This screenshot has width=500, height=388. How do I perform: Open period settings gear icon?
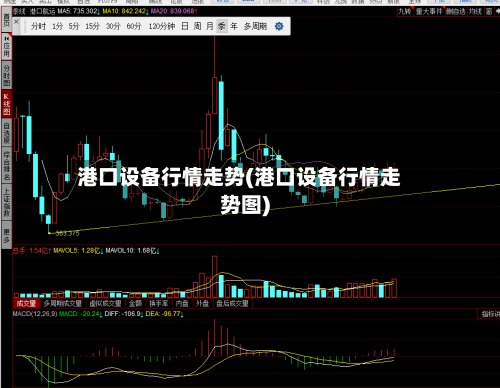coord(279,26)
